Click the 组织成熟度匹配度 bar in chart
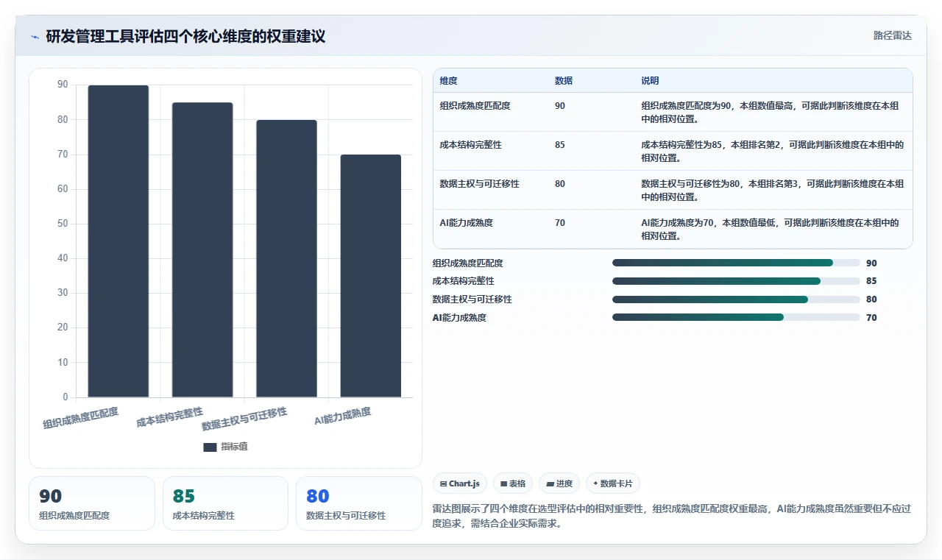The width and height of the screenshot is (942, 560). point(118,241)
